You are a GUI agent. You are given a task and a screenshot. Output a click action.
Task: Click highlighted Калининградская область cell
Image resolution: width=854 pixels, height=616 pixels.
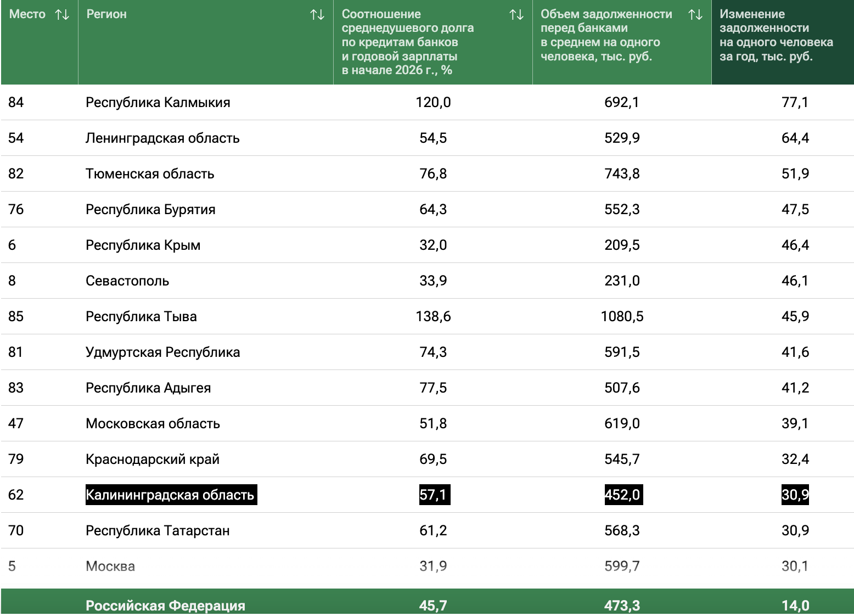pyautogui.click(x=170, y=495)
